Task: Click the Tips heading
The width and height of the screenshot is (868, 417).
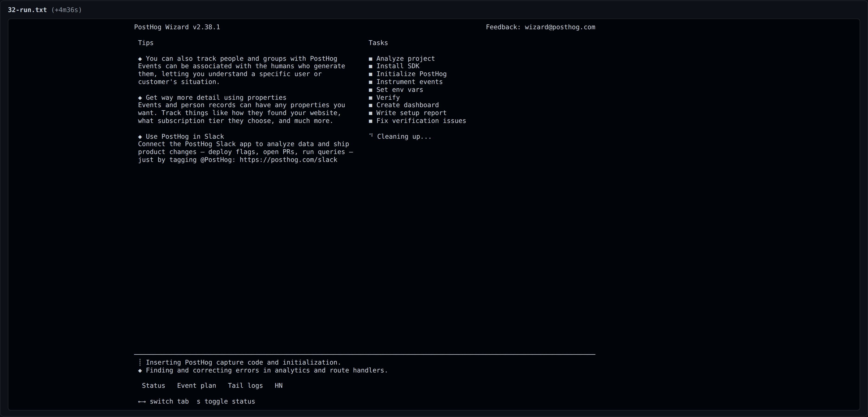Action: point(146,43)
